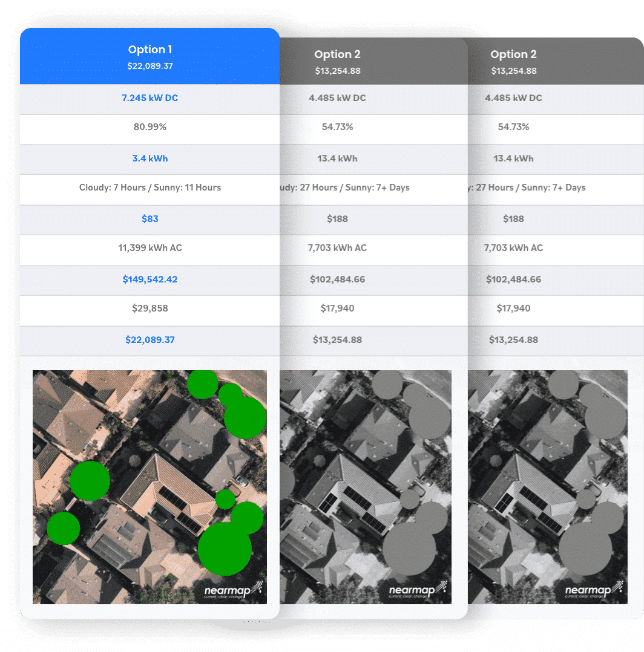Open the middle card's grayscale aerial image
This screenshot has height=652, width=644.
[366, 487]
